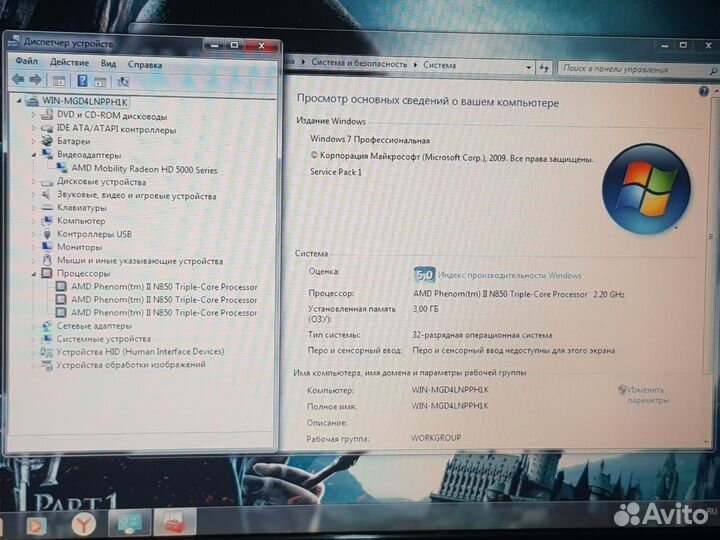Click the 5,0 performance rating badge
Viewport: 720px width, 540px height.
tap(424, 275)
